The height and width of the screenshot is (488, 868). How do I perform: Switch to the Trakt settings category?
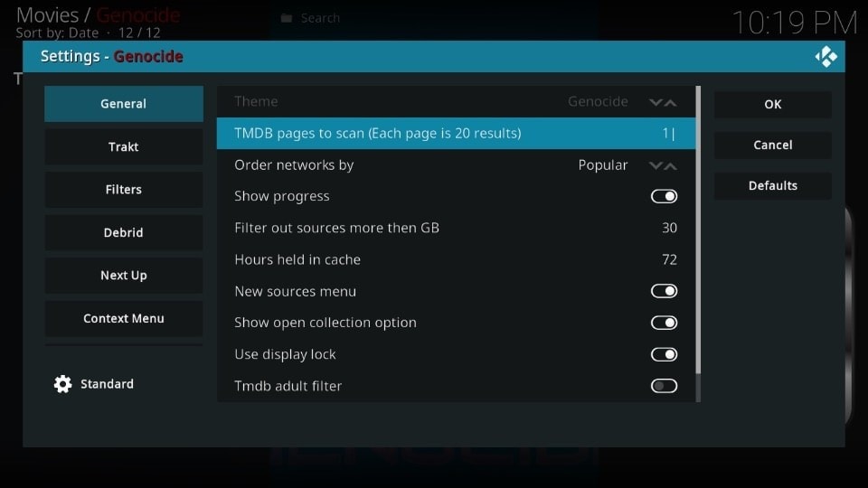(x=124, y=146)
